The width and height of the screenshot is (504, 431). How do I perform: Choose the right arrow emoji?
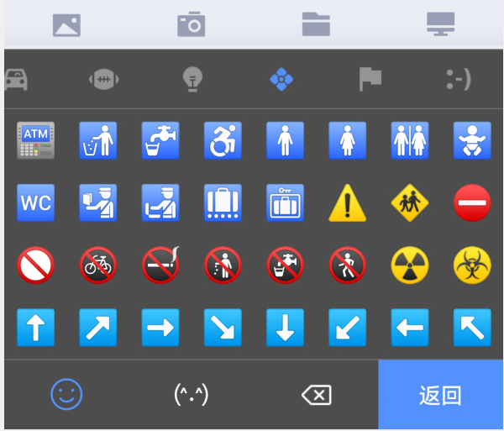click(160, 328)
